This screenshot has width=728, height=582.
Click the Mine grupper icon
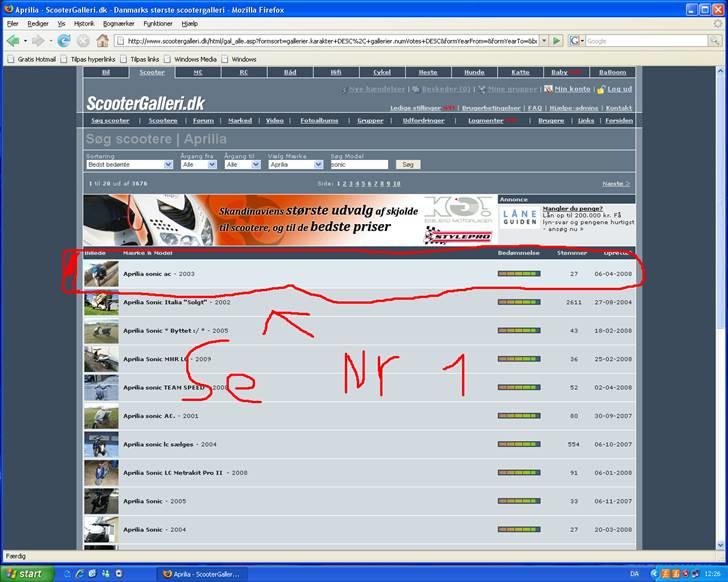click(482, 89)
